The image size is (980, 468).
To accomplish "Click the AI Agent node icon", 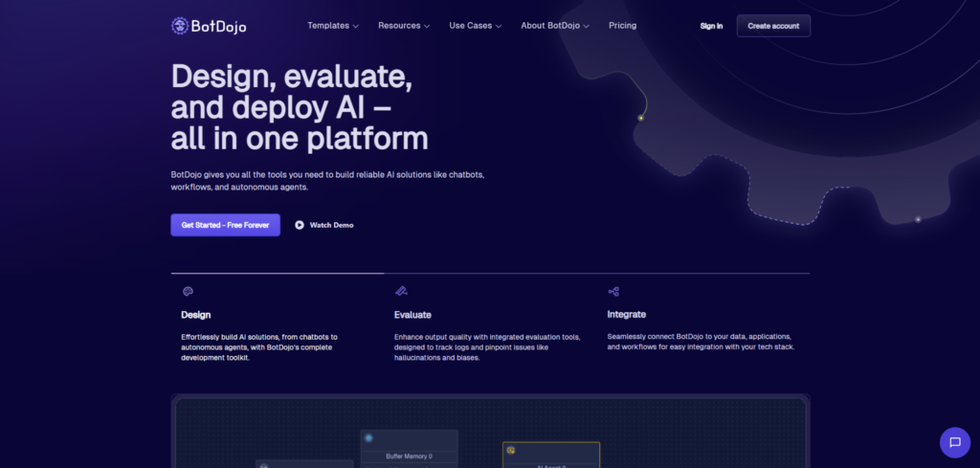I will 511,450.
